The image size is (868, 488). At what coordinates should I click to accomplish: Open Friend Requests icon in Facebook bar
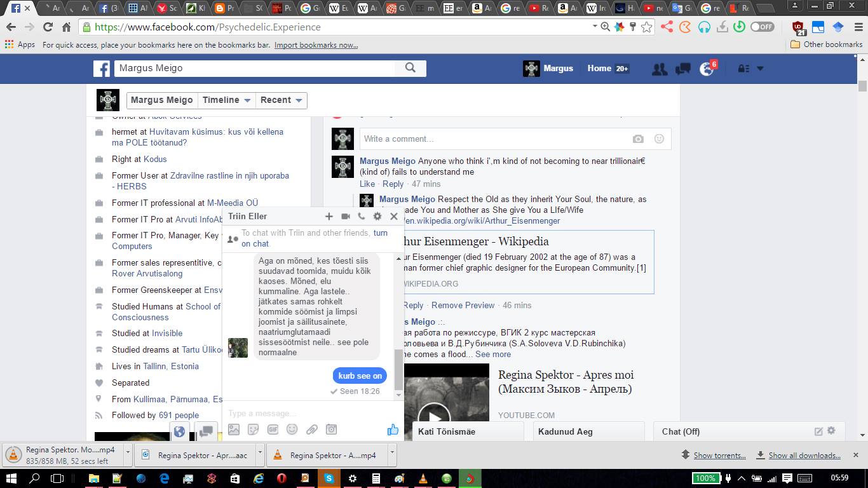click(660, 69)
